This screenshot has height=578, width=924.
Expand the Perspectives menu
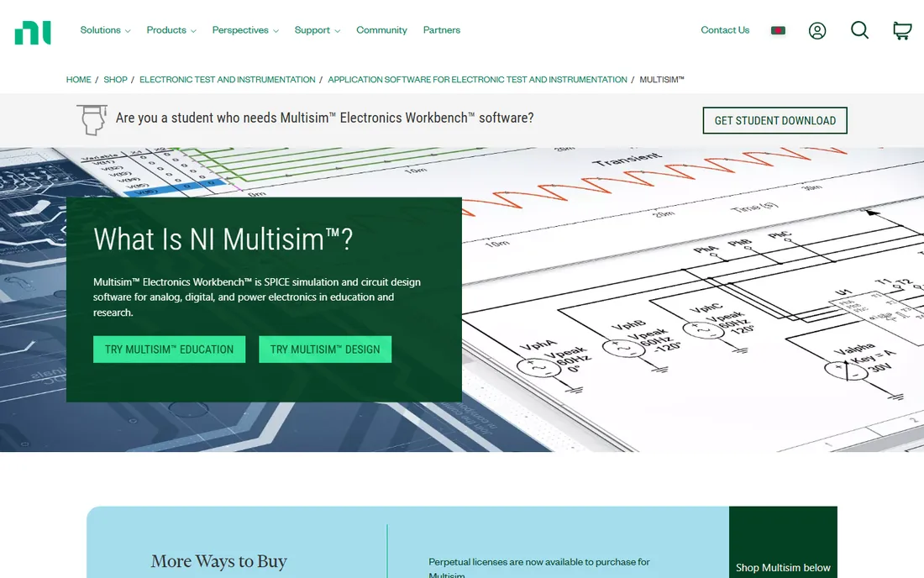tap(245, 30)
